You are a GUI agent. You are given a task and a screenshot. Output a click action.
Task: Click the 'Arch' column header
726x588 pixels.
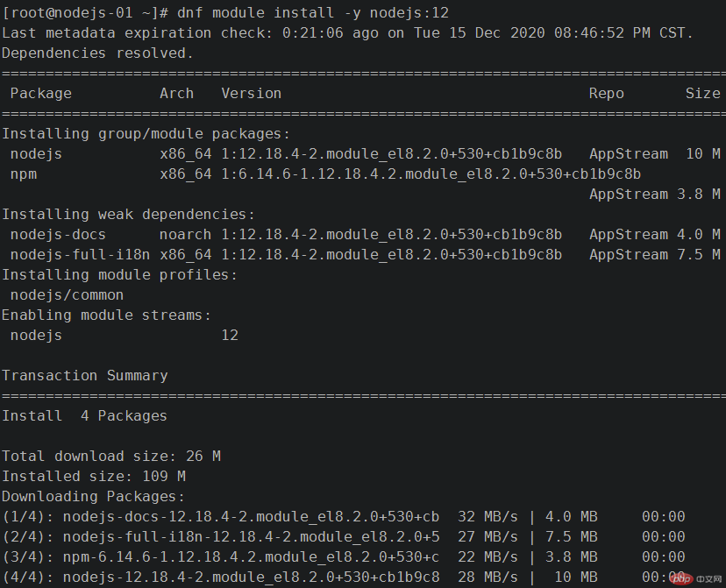(176, 94)
